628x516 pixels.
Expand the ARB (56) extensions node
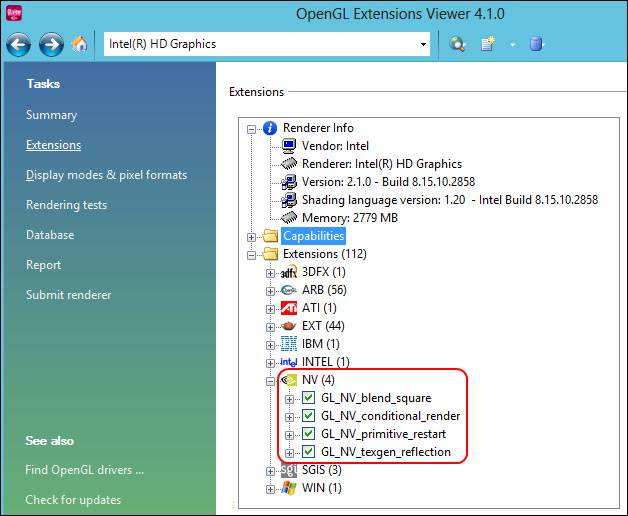[x=271, y=290]
